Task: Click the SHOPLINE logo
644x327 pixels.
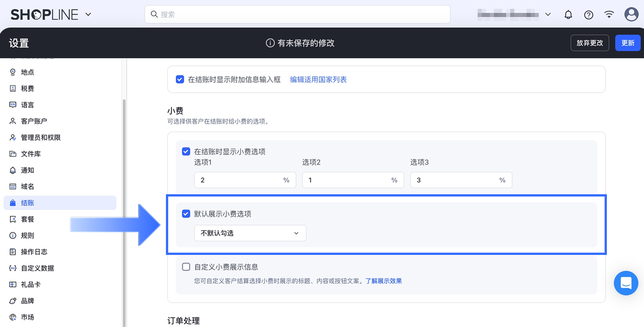Action: pos(44,14)
